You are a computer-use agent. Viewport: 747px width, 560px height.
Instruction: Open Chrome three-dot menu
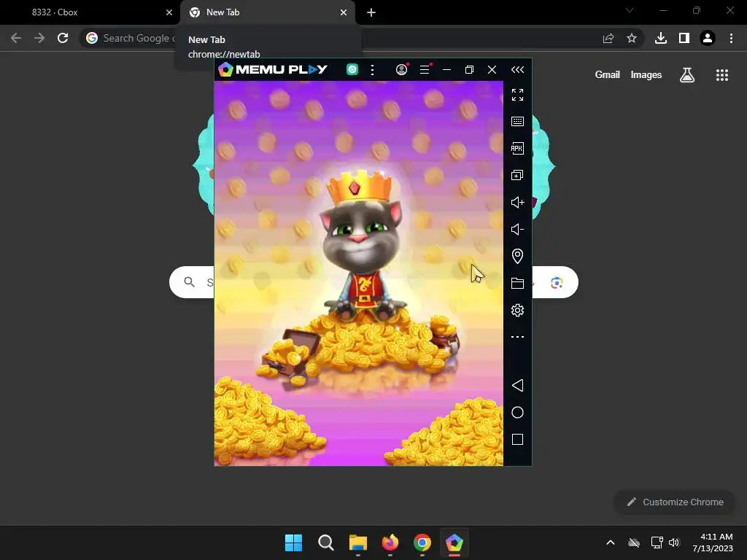coord(731,38)
